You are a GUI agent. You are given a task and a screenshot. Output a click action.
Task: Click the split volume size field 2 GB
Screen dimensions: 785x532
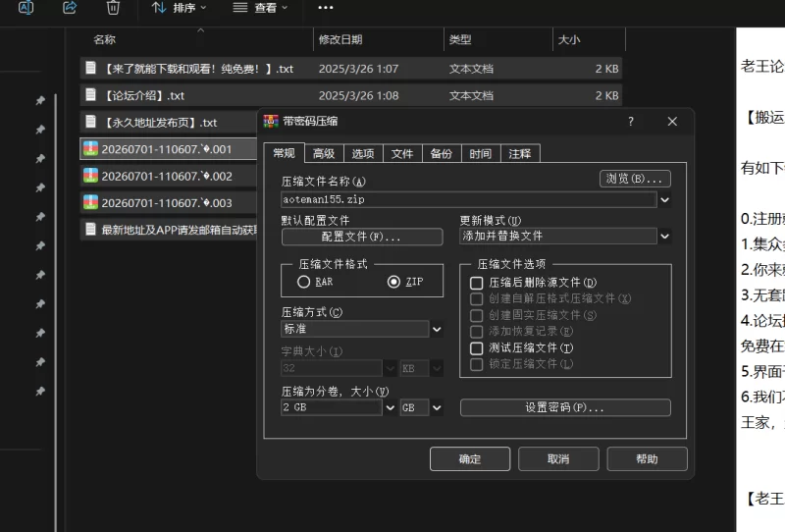pos(332,407)
